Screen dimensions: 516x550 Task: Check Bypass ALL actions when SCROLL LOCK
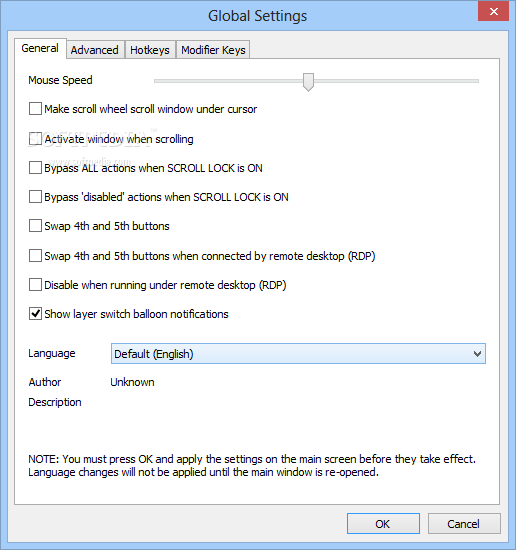35,168
